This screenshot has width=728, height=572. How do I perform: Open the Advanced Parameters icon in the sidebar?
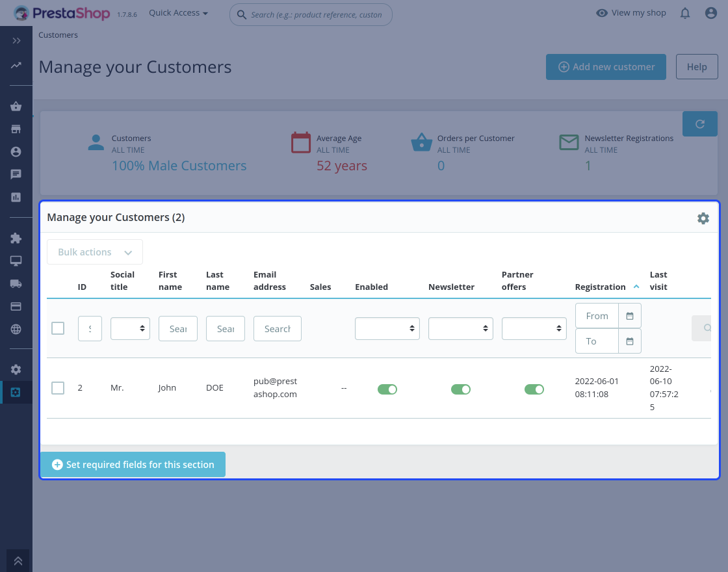[x=16, y=393]
